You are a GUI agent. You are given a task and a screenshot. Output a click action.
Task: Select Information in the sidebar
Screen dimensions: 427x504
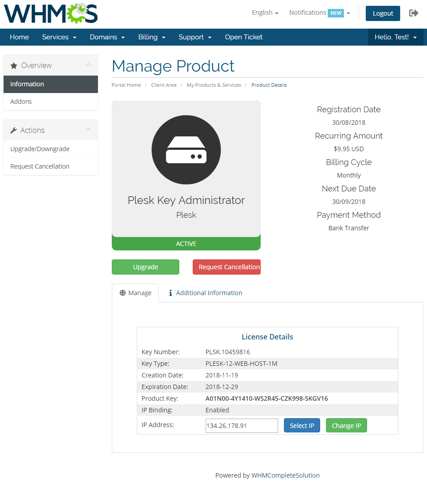51,84
